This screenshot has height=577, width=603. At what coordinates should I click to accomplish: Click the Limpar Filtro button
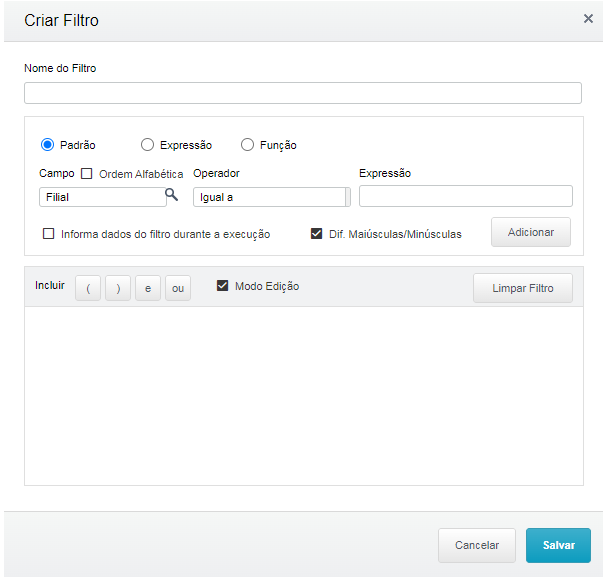tap(523, 288)
